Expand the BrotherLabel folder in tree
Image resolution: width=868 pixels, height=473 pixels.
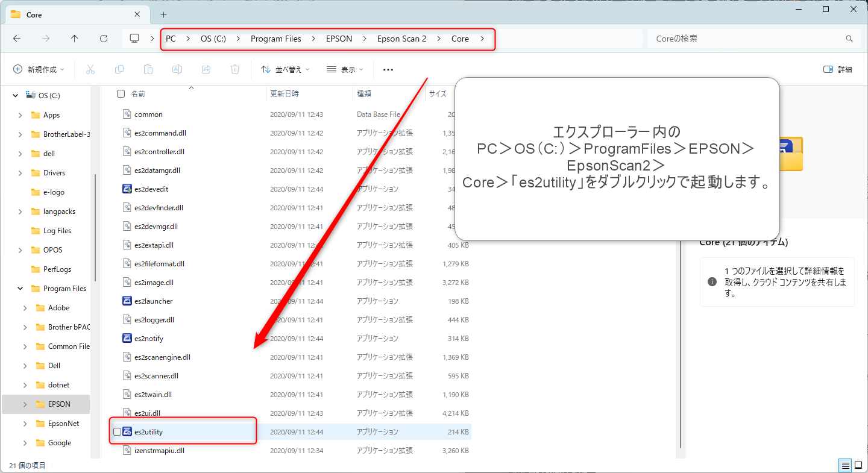pos(20,134)
